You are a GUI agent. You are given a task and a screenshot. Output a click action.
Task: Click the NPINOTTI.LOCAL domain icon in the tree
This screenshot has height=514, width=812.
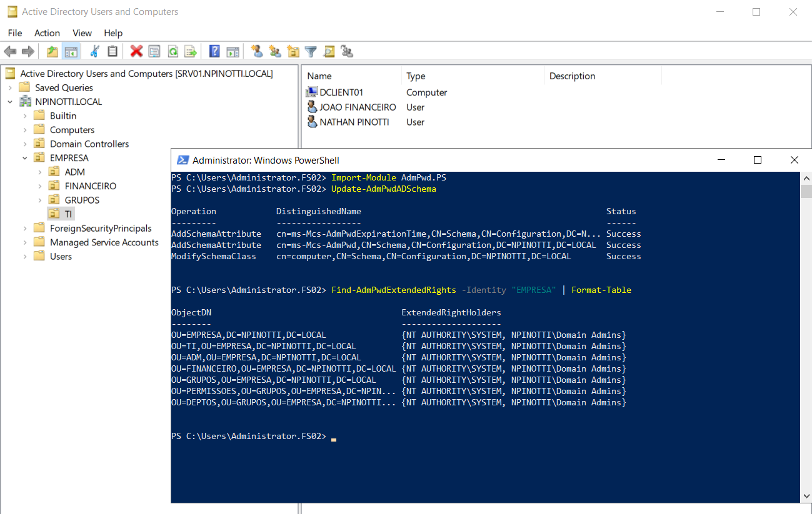(26, 102)
